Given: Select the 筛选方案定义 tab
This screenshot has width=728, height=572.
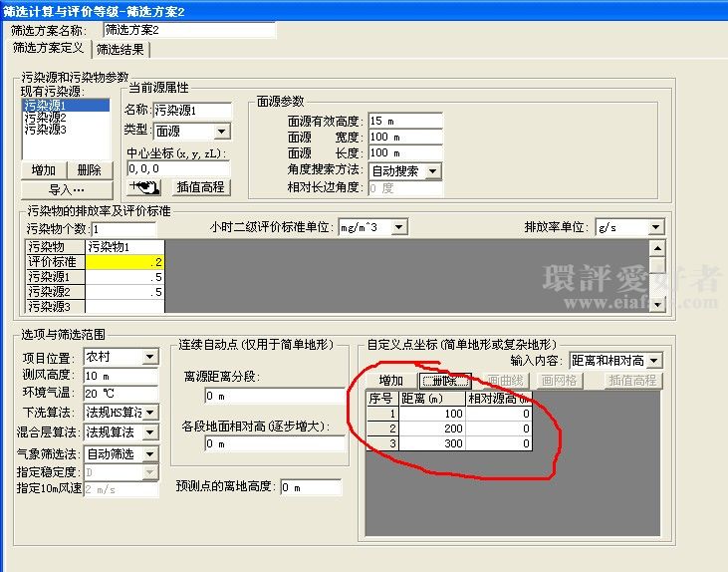Looking at the screenshot, I should [x=49, y=48].
